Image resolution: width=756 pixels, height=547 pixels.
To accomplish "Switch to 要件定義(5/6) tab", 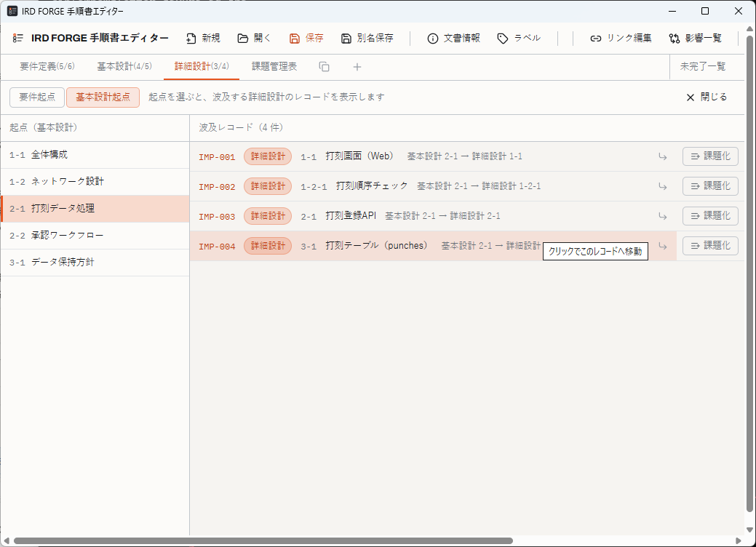I will pos(47,66).
